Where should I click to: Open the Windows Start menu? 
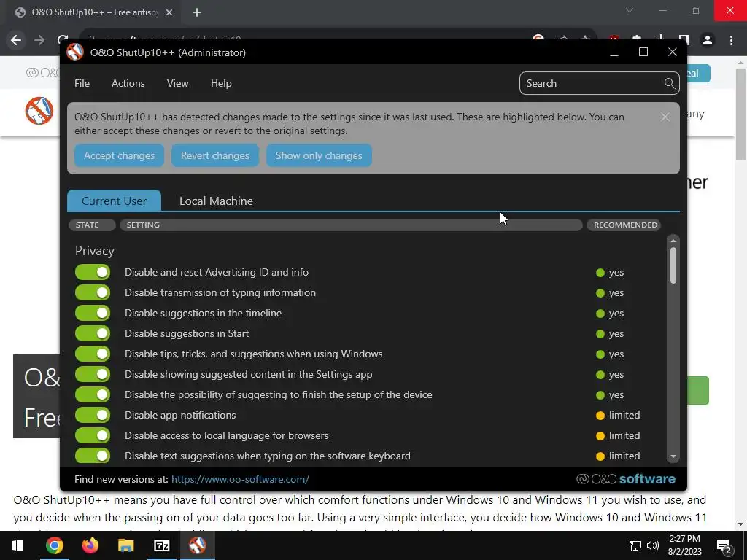click(x=18, y=545)
